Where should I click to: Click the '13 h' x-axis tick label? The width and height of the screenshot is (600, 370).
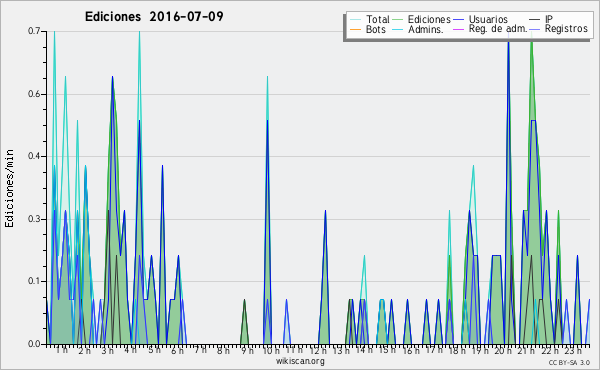[341, 350]
